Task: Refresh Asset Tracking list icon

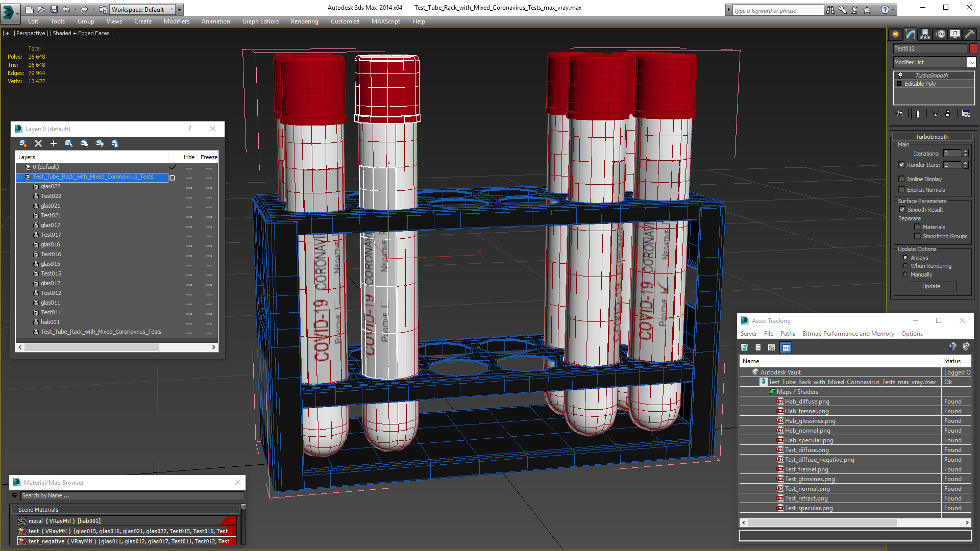Action: click(x=745, y=347)
